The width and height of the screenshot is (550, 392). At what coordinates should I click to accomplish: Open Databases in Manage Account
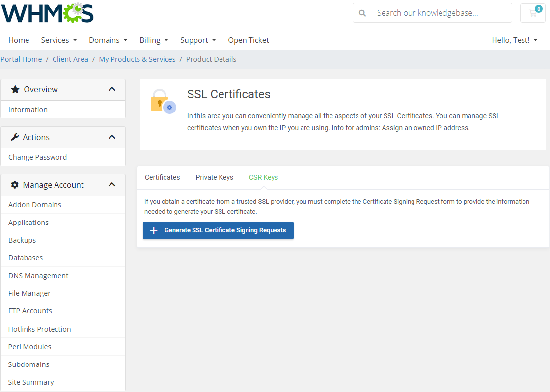(x=63, y=258)
